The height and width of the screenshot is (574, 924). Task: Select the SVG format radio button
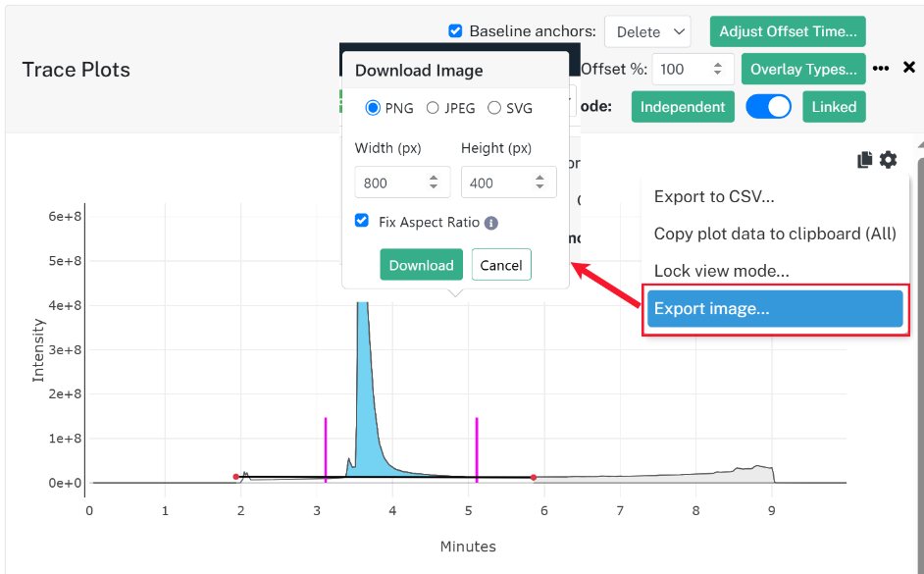(494, 108)
